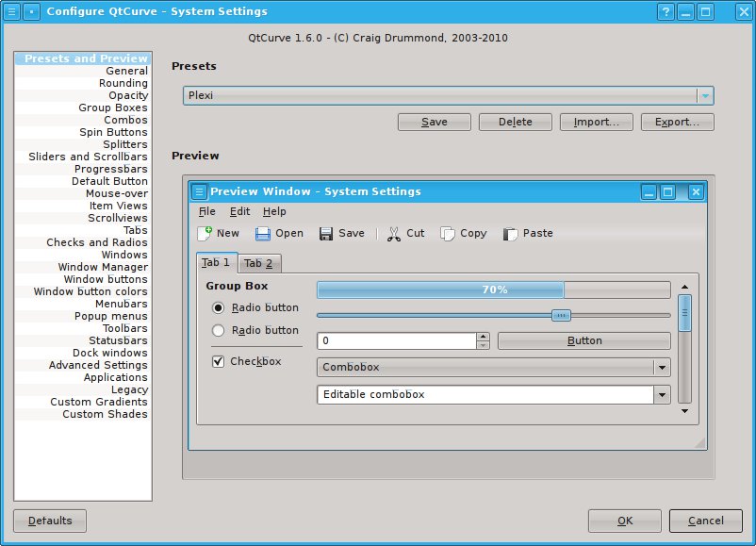This screenshot has width=756, height=546.
Task: Confirm with the OK button
Action: click(x=624, y=521)
